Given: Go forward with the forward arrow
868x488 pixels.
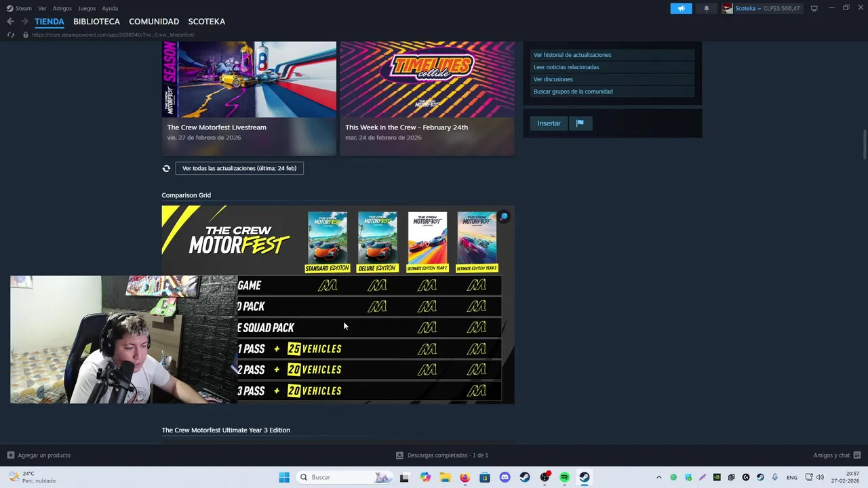Looking at the screenshot, I should point(24,22).
